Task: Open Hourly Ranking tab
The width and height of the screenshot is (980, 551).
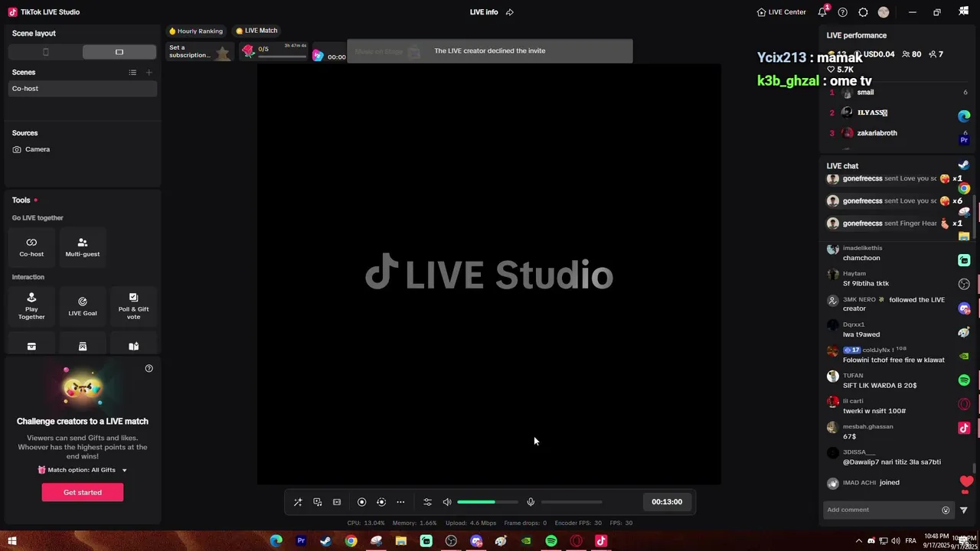Action: coord(196,31)
